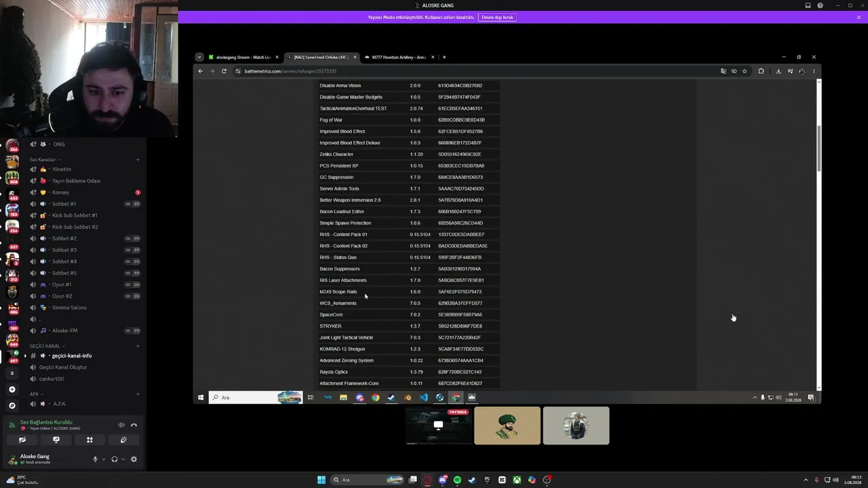Select the SpearHead Orlivka UHC tab
868x488 pixels.
point(321,57)
